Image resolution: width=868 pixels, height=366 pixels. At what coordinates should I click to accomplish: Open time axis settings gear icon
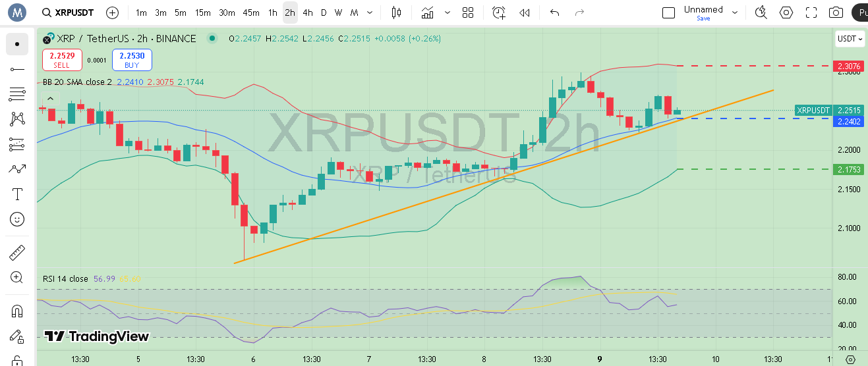(850, 359)
